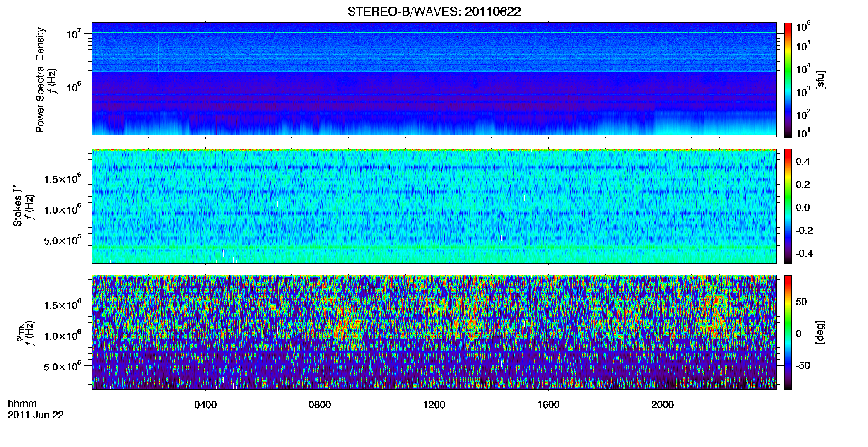Screen dimensions: 868x447
Task: Select the 2000 time tick label
Action: 663,404
